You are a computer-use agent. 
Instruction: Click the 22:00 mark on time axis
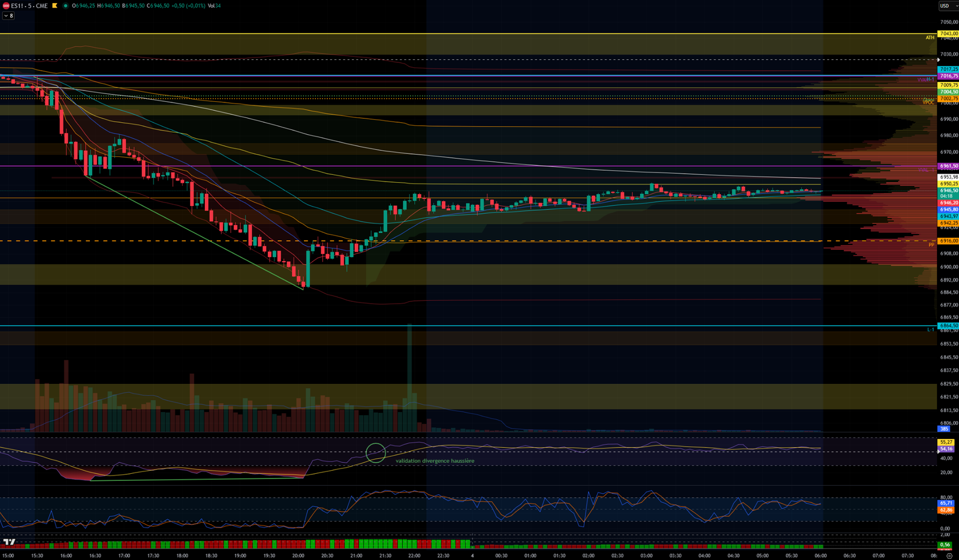pyautogui.click(x=414, y=555)
